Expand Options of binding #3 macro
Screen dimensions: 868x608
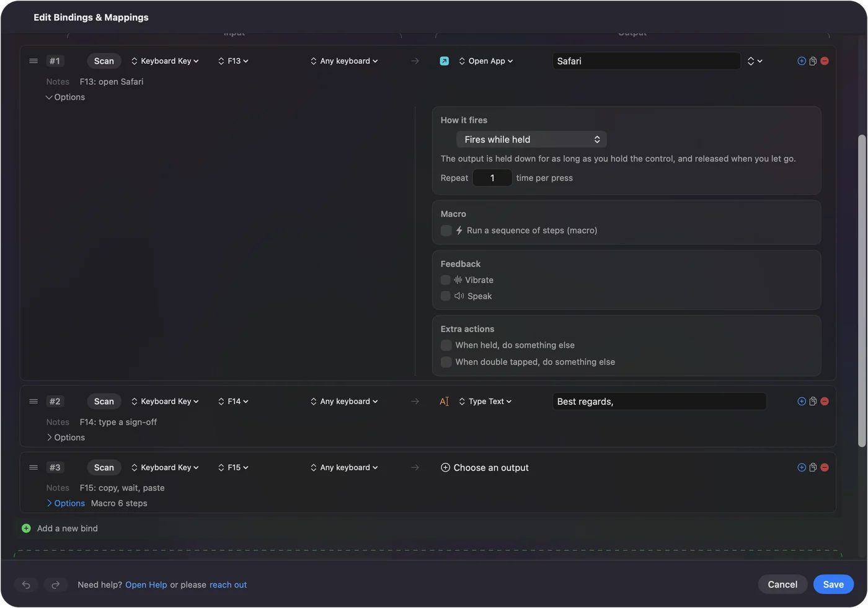(65, 503)
